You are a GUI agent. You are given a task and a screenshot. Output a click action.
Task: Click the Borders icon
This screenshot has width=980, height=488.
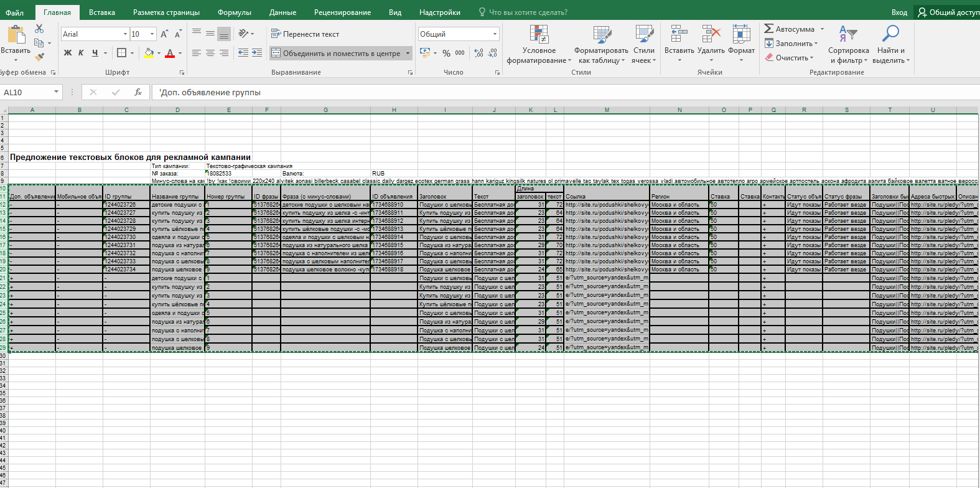coord(122,53)
